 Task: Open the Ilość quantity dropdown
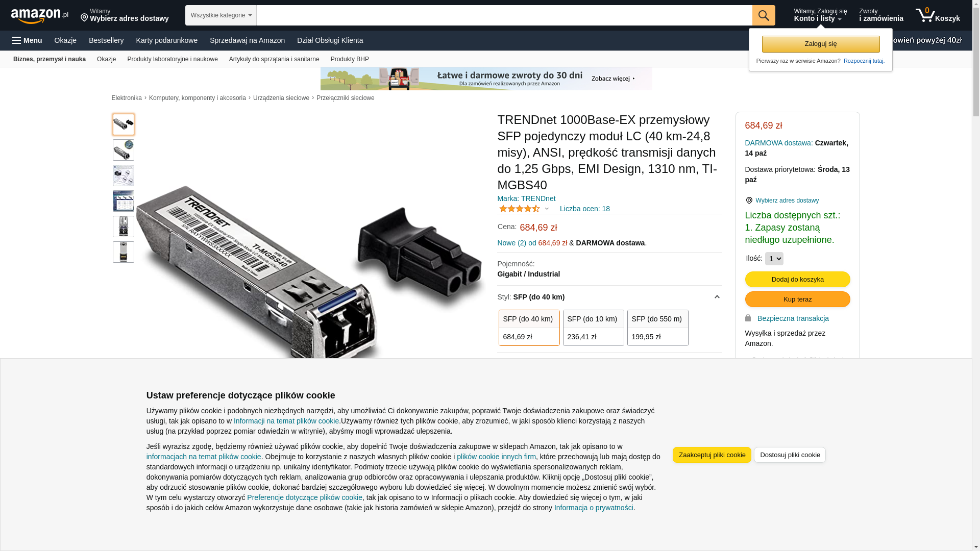tap(774, 259)
